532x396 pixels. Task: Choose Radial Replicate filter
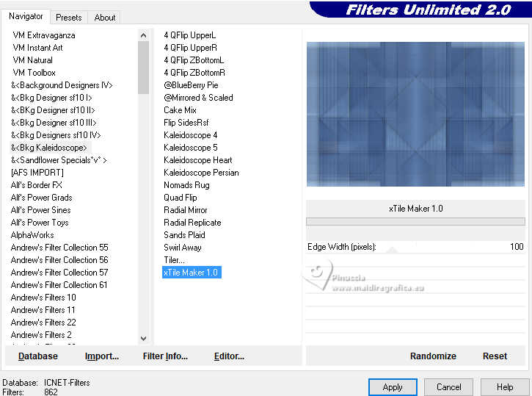(192, 223)
